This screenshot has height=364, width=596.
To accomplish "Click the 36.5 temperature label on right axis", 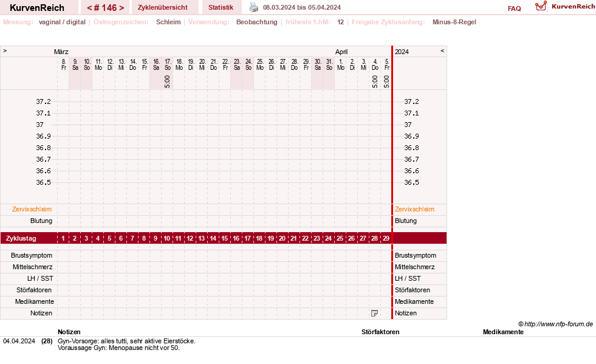I will coord(411,182).
